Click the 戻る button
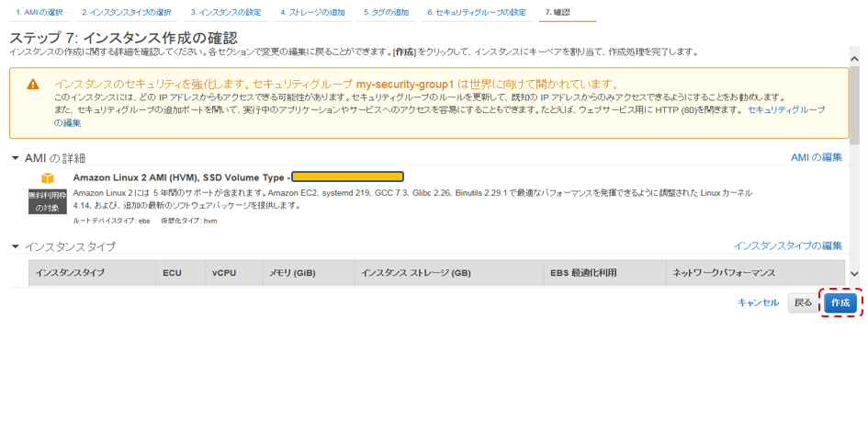 [803, 303]
